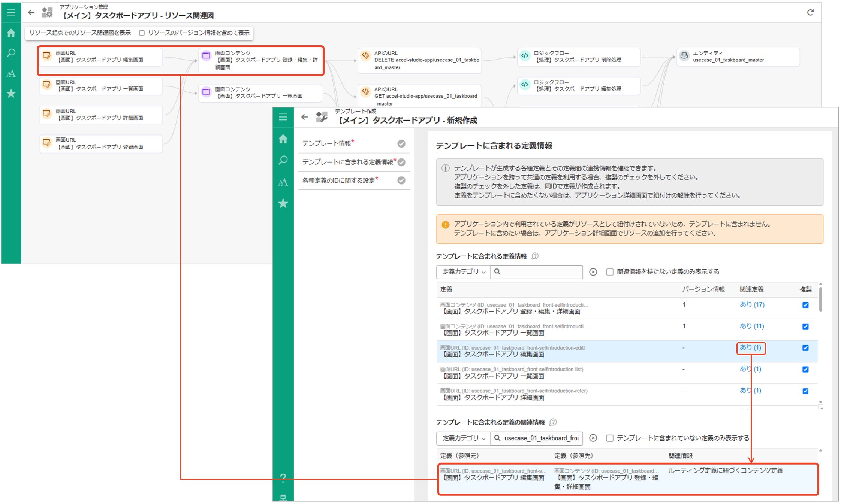The height and width of the screenshot is (504, 841).
Task: Click help icon beside テンプレートに含まれる定義情報 label
Action: coord(535,256)
